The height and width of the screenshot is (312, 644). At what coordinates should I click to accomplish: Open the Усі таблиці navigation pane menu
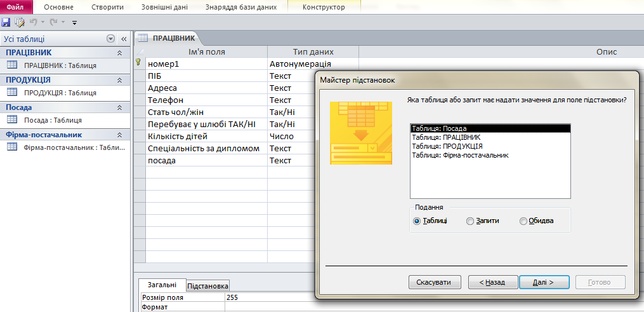[x=110, y=39]
